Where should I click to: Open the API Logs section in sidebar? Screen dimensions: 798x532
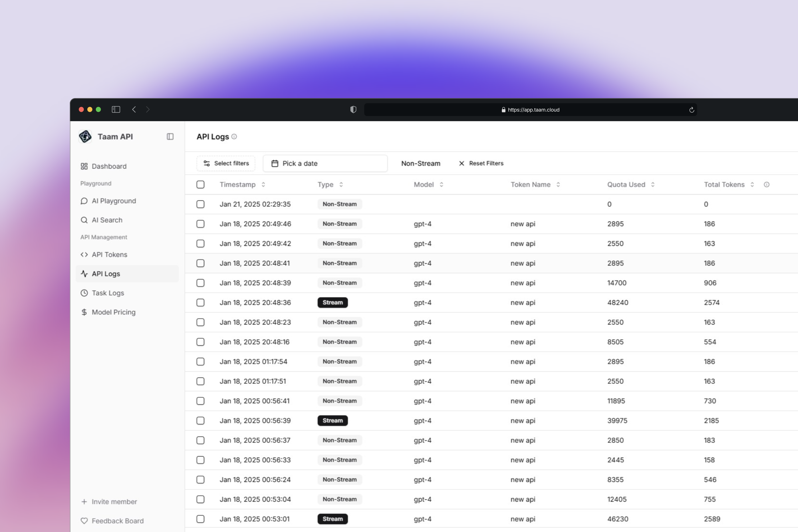coord(106,273)
